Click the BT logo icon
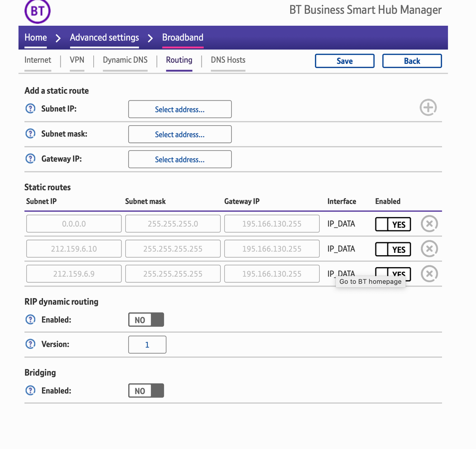 [37, 11]
